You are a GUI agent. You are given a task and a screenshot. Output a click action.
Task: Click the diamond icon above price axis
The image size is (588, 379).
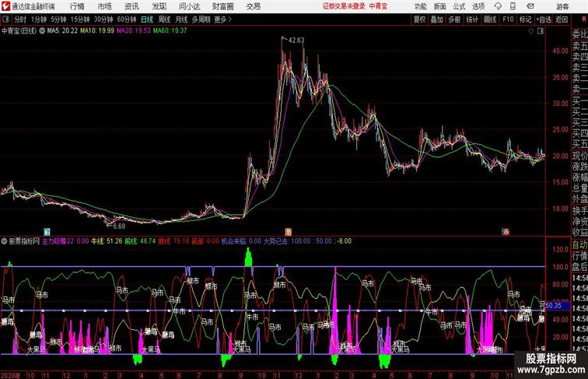(x=531, y=31)
